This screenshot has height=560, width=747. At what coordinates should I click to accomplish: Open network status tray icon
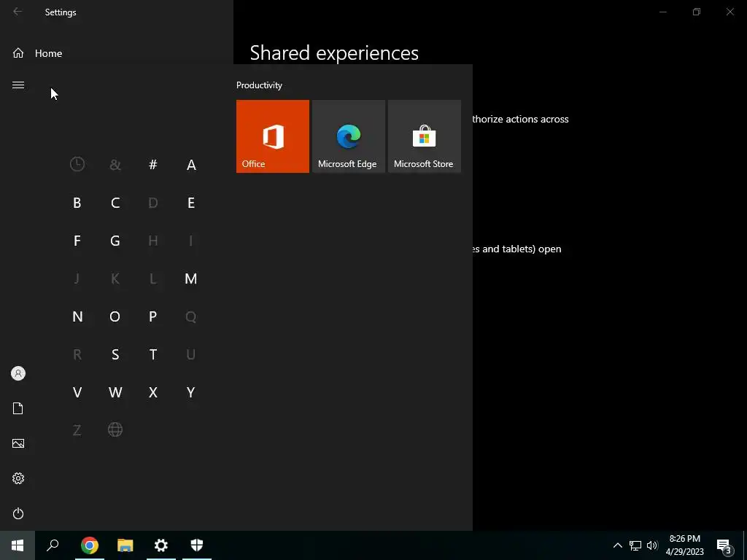point(635,545)
